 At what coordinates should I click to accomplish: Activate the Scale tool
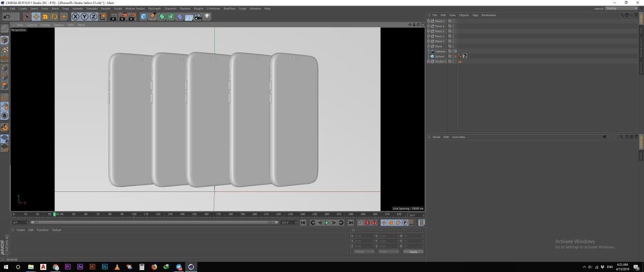click(x=45, y=17)
